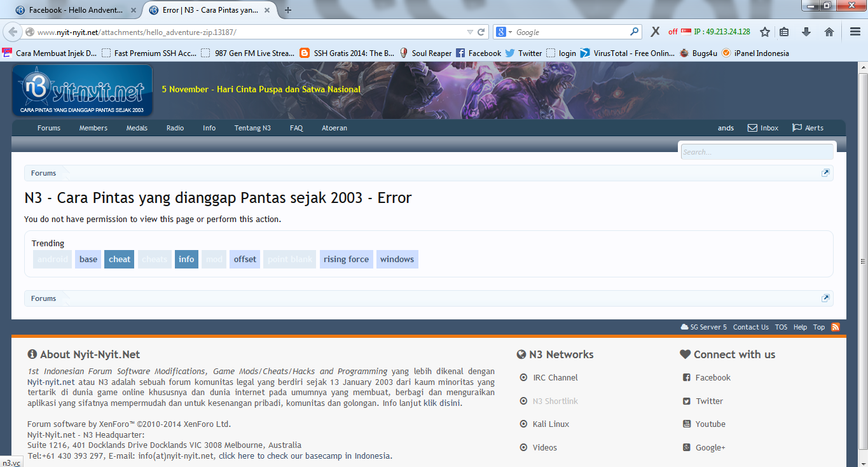The image size is (868, 467).
Task: Click the forum Search field
Action: [757, 151]
